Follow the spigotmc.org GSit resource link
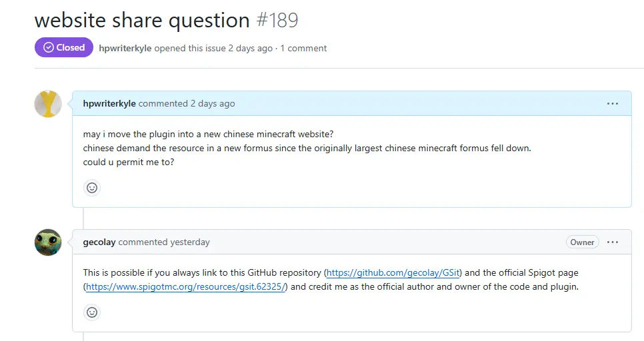This screenshot has height=341, width=644. 185,287
